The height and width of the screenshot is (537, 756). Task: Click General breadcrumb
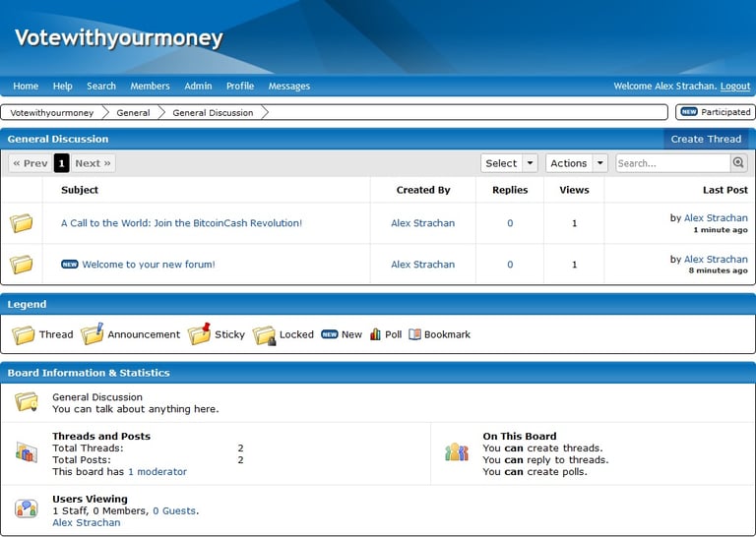click(133, 112)
